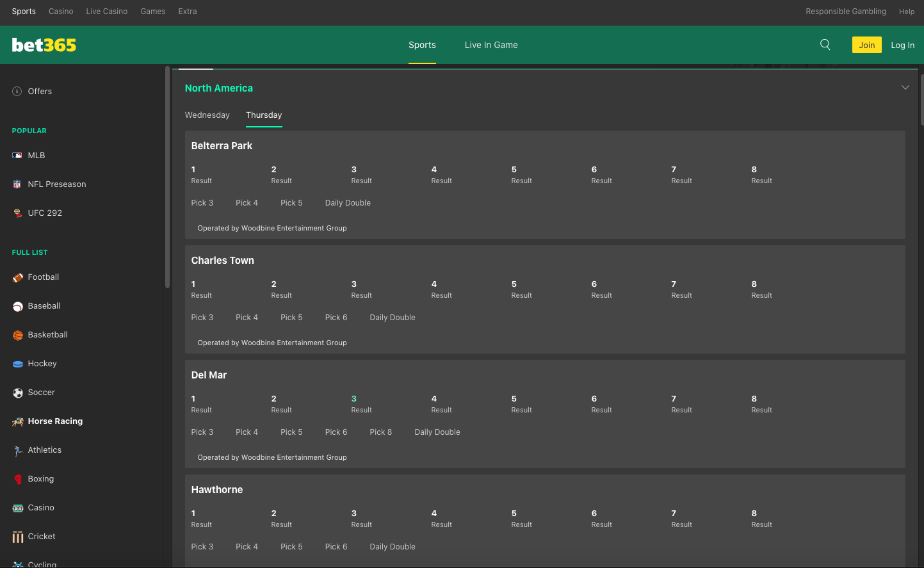
Task: Select Hawthorne Daily Double
Action: click(x=393, y=547)
